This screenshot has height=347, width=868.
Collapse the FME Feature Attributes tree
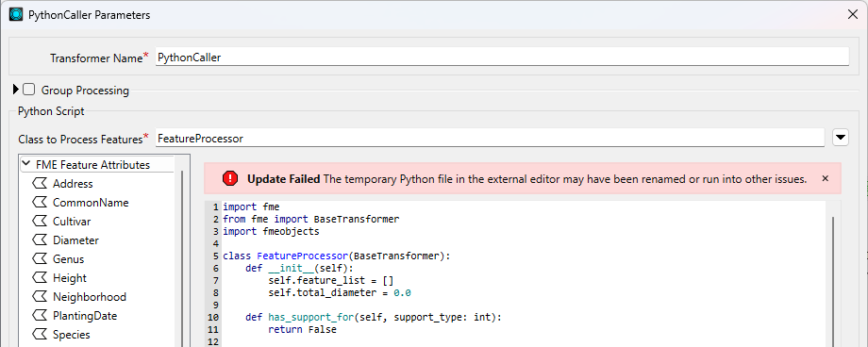coord(26,164)
